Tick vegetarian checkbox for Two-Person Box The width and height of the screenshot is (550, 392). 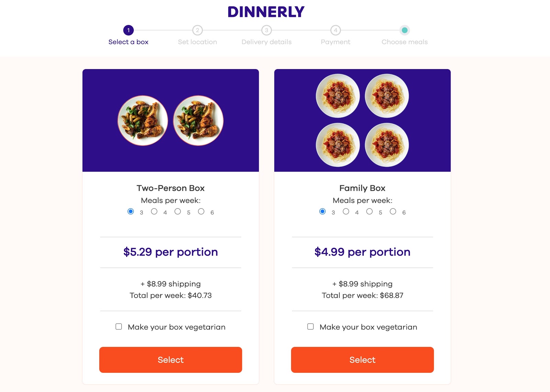coord(119,327)
